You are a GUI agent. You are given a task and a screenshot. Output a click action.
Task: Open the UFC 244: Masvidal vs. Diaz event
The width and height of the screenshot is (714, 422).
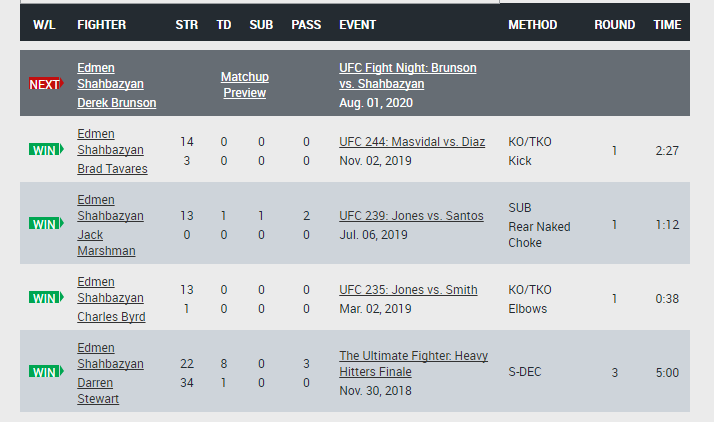click(412, 142)
